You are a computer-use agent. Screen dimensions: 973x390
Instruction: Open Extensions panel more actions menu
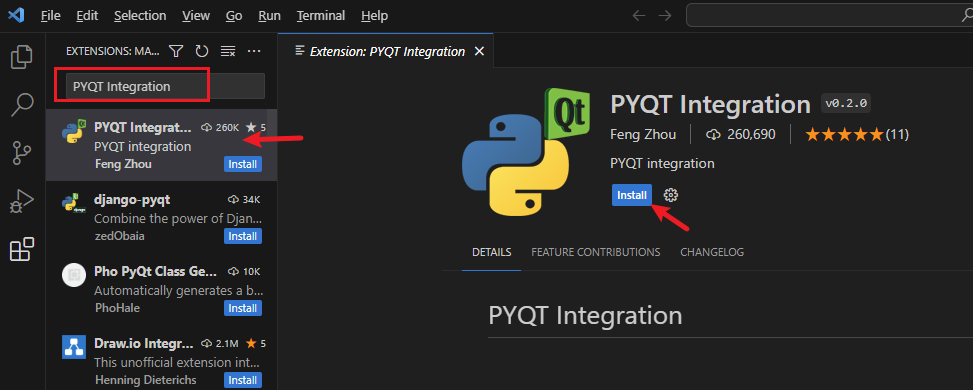coord(254,51)
